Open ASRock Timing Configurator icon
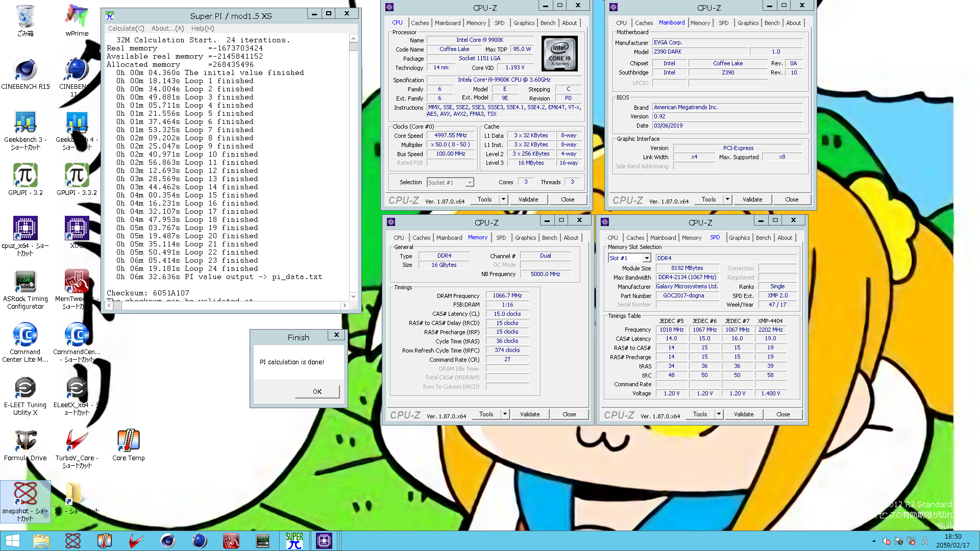 click(26, 290)
